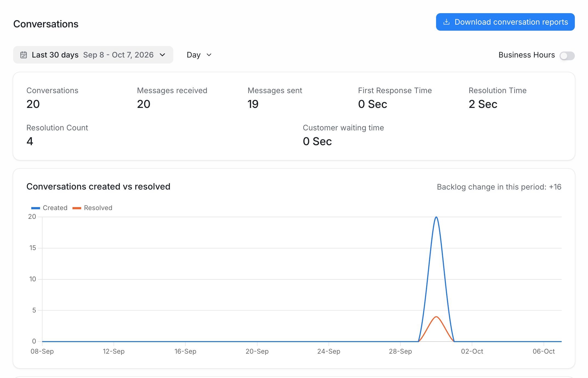This screenshot has width=588, height=378.
Task: Click the 28-Sep axis label
Action: (400, 351)
